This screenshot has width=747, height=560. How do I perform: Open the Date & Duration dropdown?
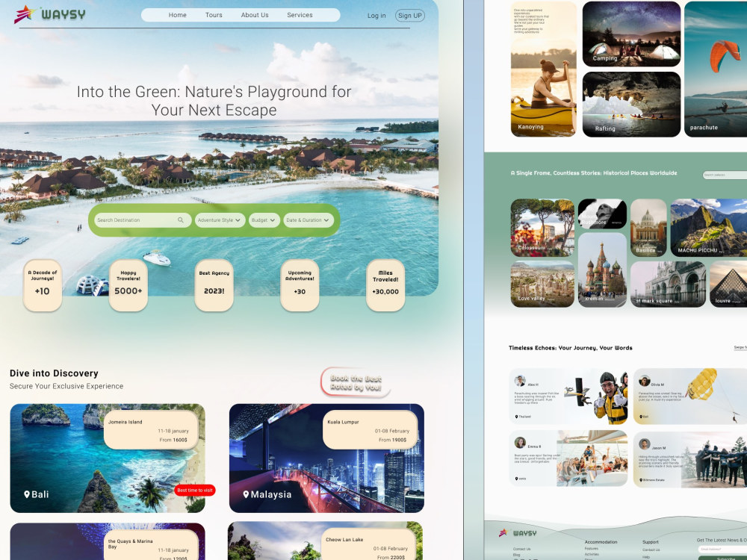pos(309,220)
